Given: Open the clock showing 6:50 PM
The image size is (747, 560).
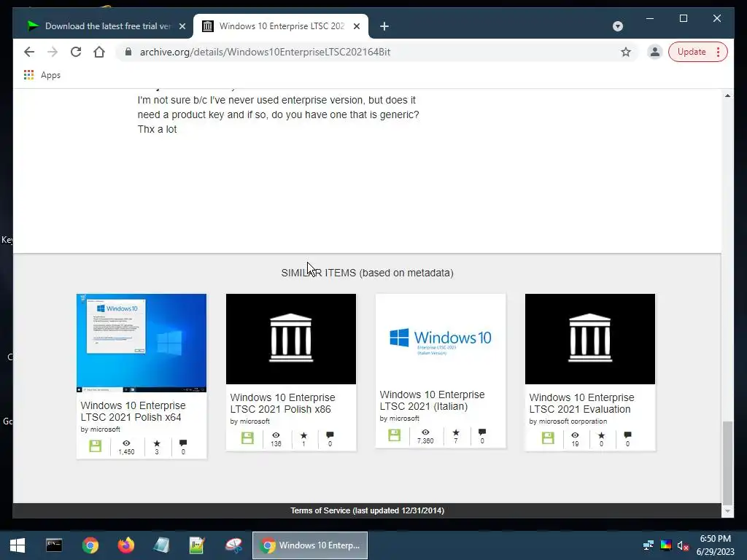Looking at the screenshot, I should [x=715, y=545].
